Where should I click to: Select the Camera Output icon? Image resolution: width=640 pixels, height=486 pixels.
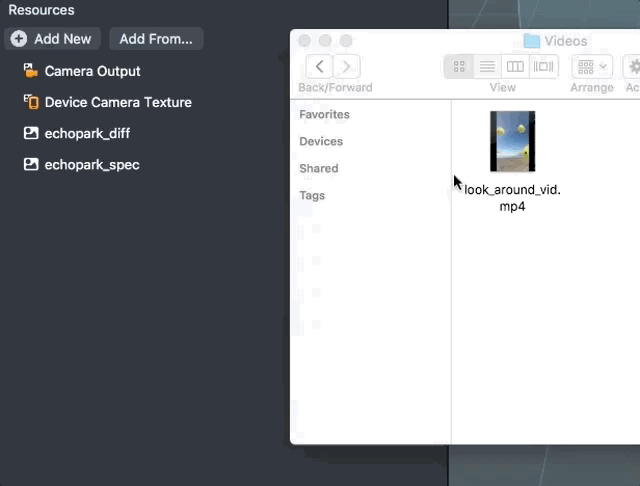[31, 71]
